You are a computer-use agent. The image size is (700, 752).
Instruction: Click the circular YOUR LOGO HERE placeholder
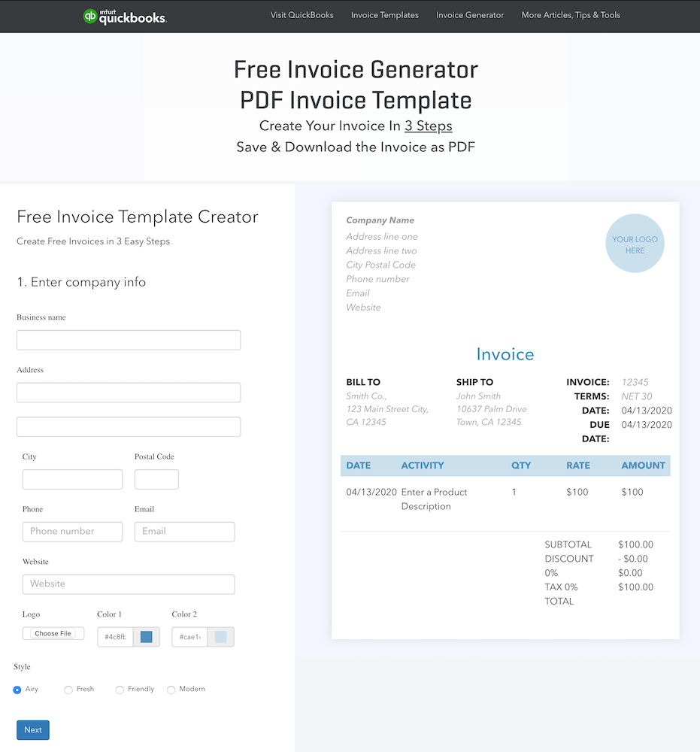click(635, 243)
